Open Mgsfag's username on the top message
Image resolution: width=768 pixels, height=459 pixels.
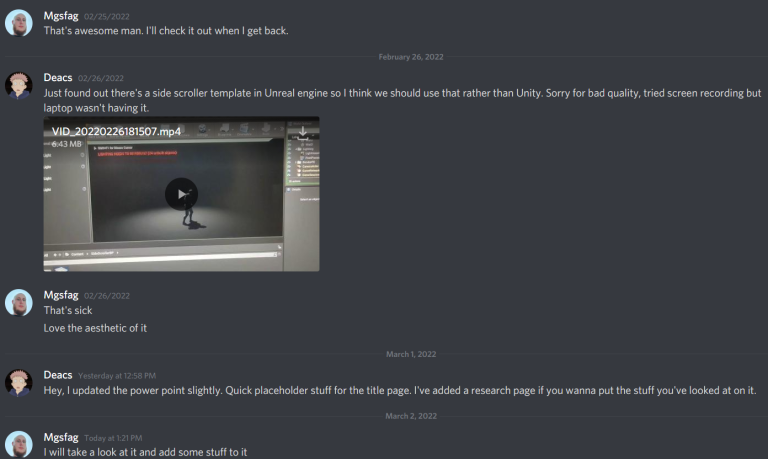pyautogui.click(x=61, y=16)
